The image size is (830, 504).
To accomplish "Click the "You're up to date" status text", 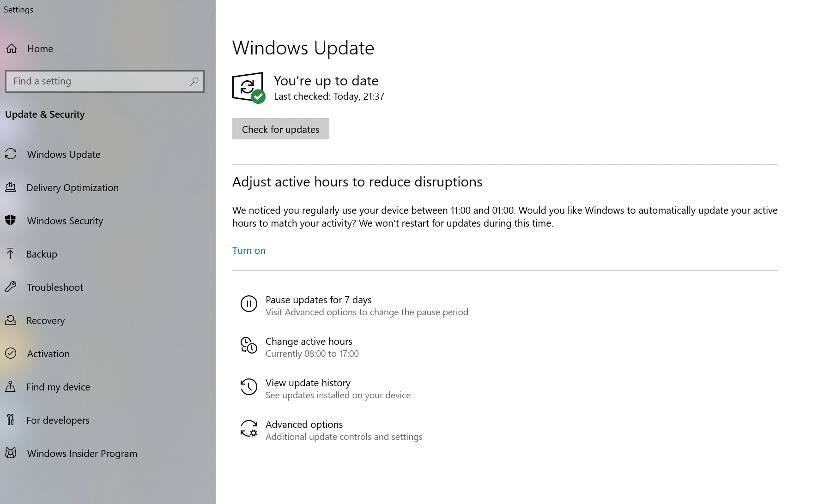I will click(x=326, y=80).
